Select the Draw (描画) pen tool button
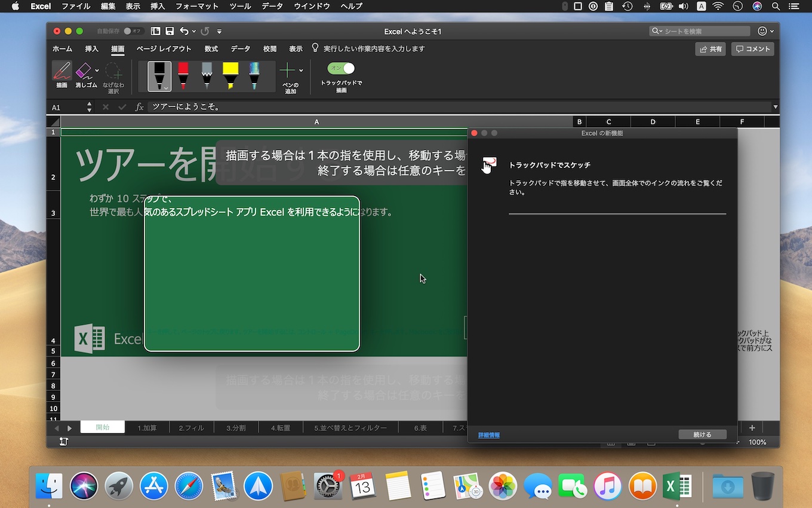The image size is (812, 508). click(61, 74)
